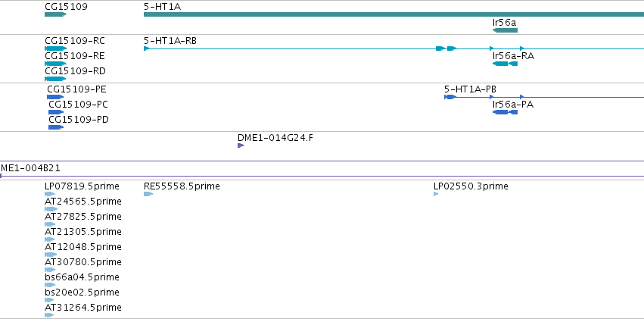Click the CG15109 gene glyph arrow

click(x=55, y=14)
